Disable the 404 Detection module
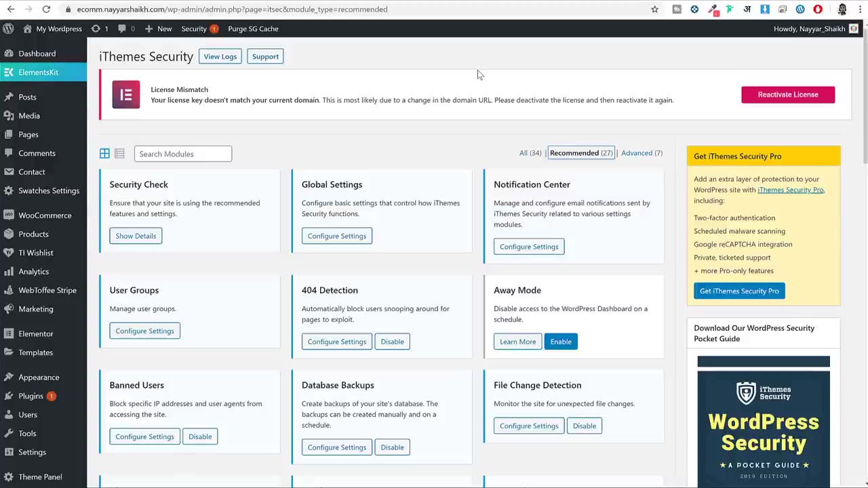This screenshot has width=868, height=488. pos(392,342)
